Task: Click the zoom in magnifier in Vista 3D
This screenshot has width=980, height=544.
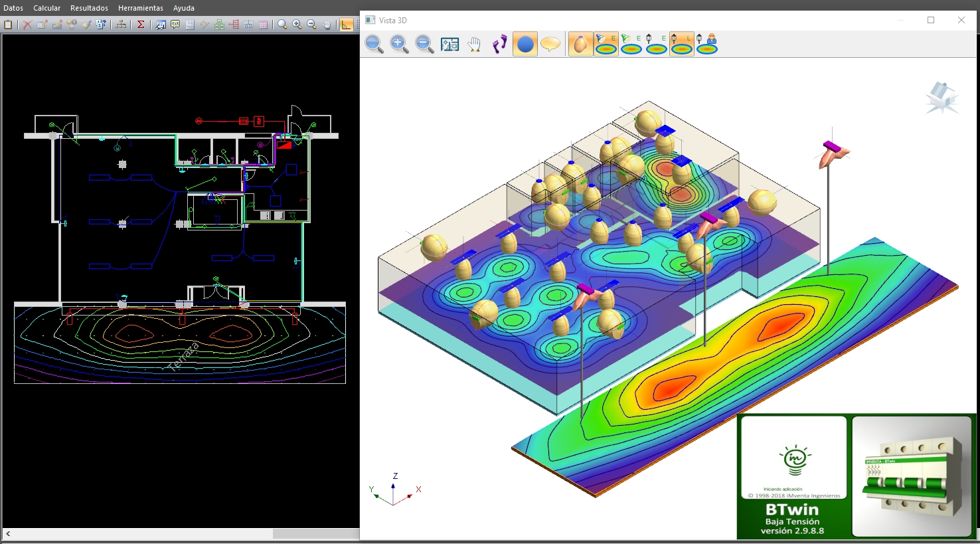Action: tap(399, 45)
